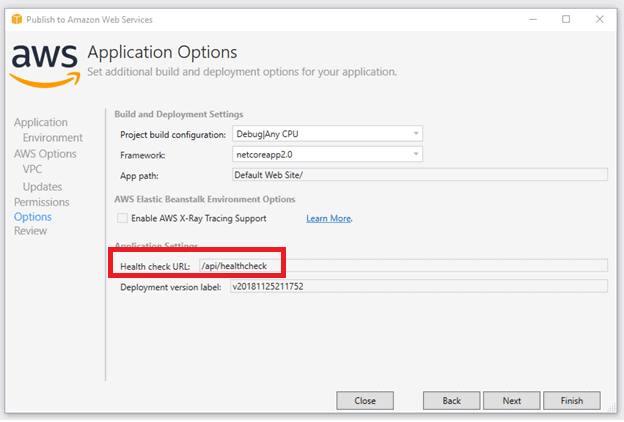
Task: Click the Application Options title text
Action: click(x=162, y=52)
